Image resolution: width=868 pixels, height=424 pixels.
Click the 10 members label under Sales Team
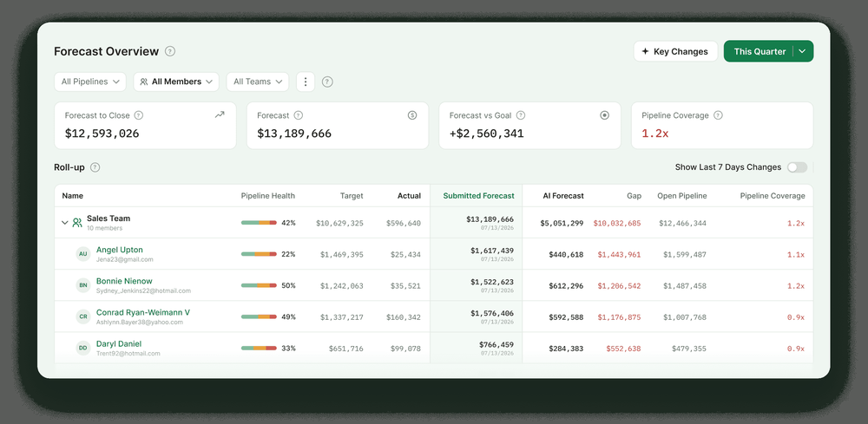(x=105, y=228)
